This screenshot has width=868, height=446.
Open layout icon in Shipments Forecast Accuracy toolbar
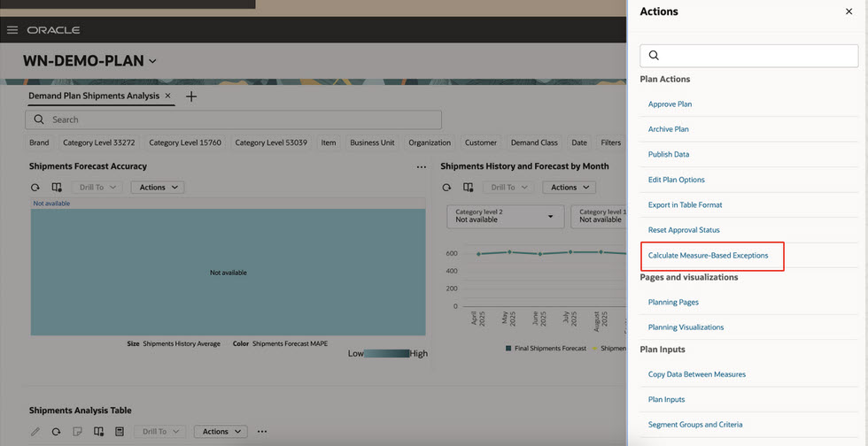tap(57, 188)
